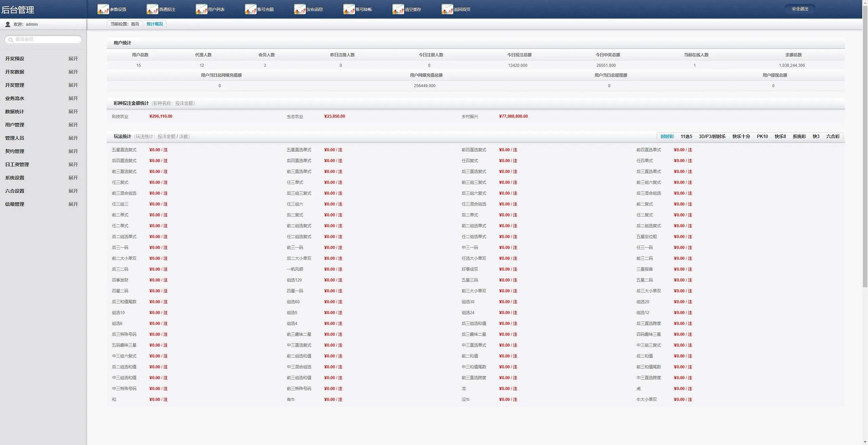Expand 六合设置 sidebar section
Viewport: 868px width, 445px height.
point(73,191)
